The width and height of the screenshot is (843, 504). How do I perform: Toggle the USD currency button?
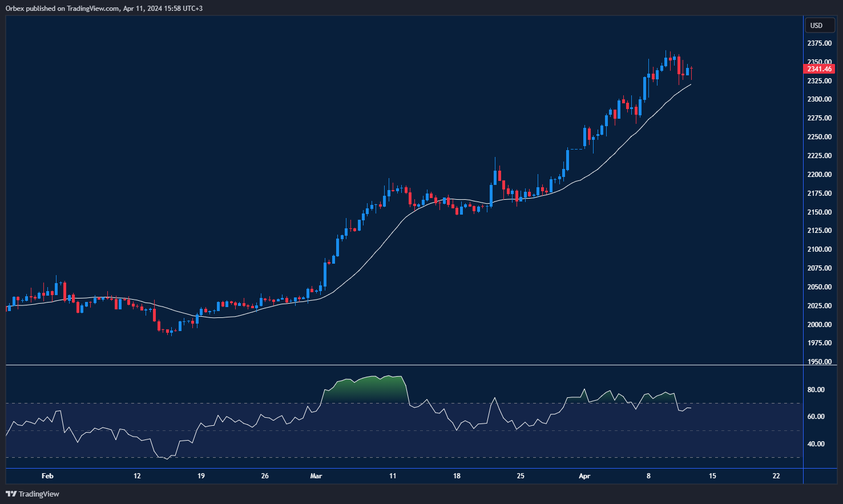pos(819,25)
